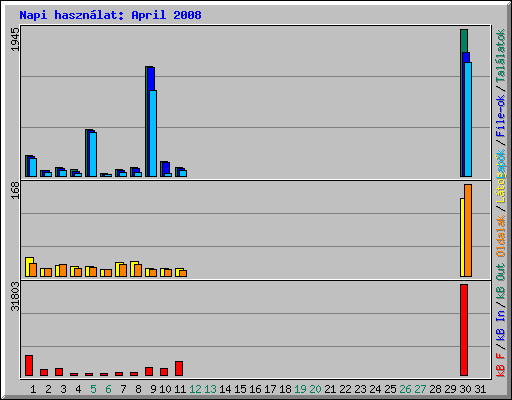The width and height of the screenshot is (512, 400).
Task: Click the top chart's axis value 1945
Action: (15, 39)
